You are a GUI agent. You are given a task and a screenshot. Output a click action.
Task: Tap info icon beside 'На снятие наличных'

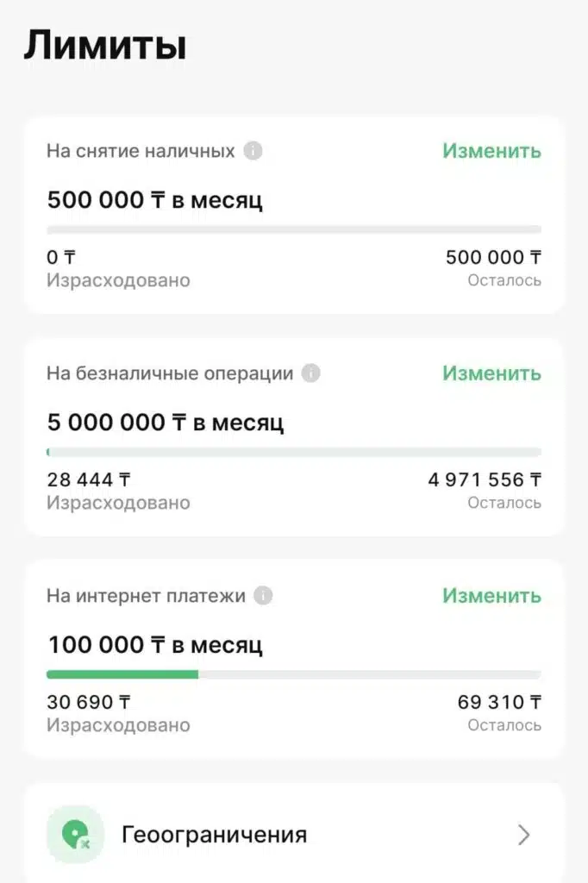tap(253, 151)
